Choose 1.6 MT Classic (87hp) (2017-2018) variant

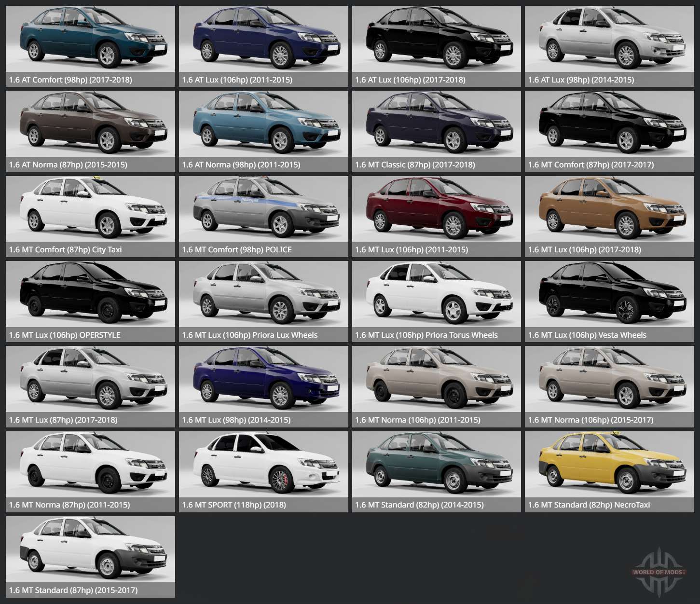point(437,131)
